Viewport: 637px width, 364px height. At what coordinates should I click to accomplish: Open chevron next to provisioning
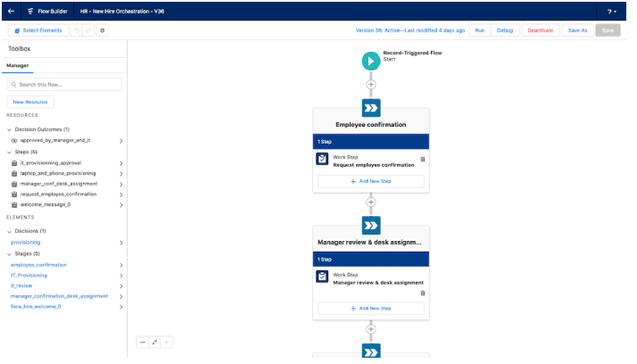(x=121, y=243)
